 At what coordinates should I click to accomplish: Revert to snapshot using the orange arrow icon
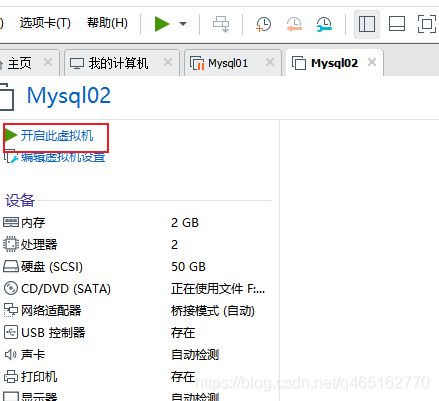click(x=294, y=24)
